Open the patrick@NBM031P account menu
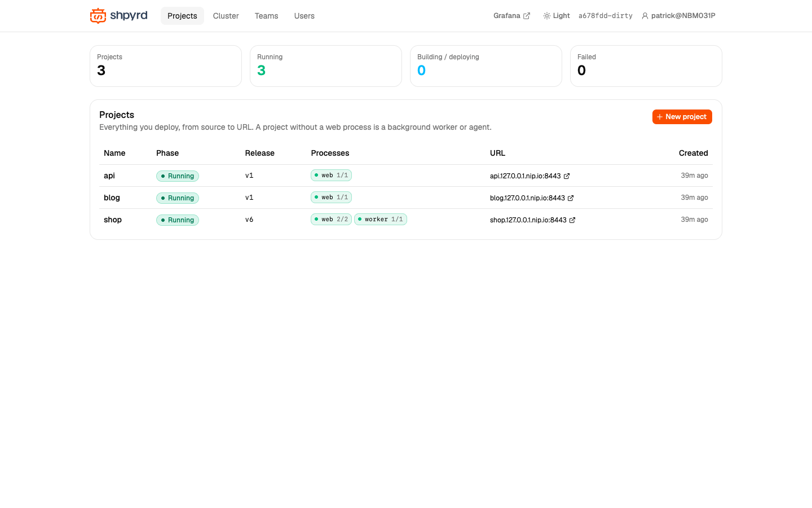 pyautogui.click(x=678, y=16)
